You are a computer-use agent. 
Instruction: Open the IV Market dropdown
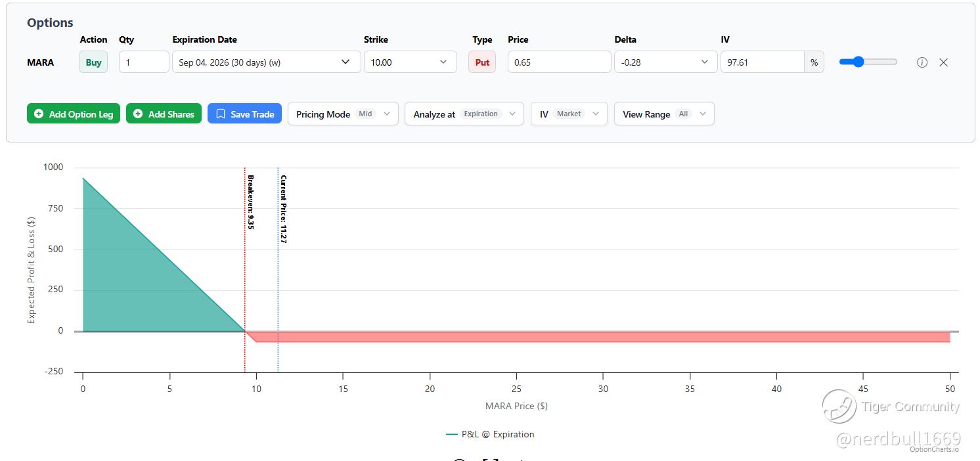pyautogui.click(x=569, y=114)
